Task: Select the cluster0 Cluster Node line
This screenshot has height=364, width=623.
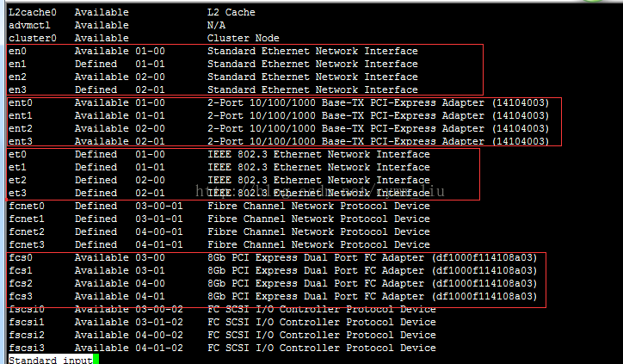Action: point(144,39)
